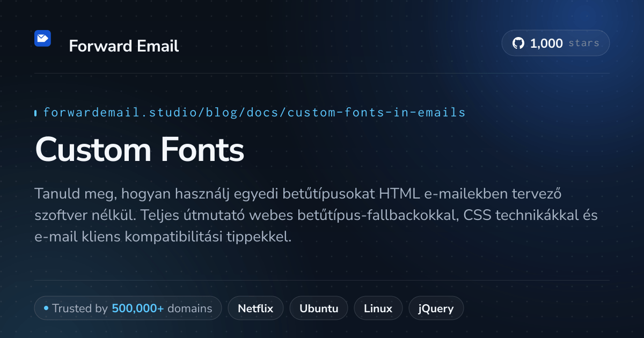Choose the jQuery pill

[x=436, y=308]
